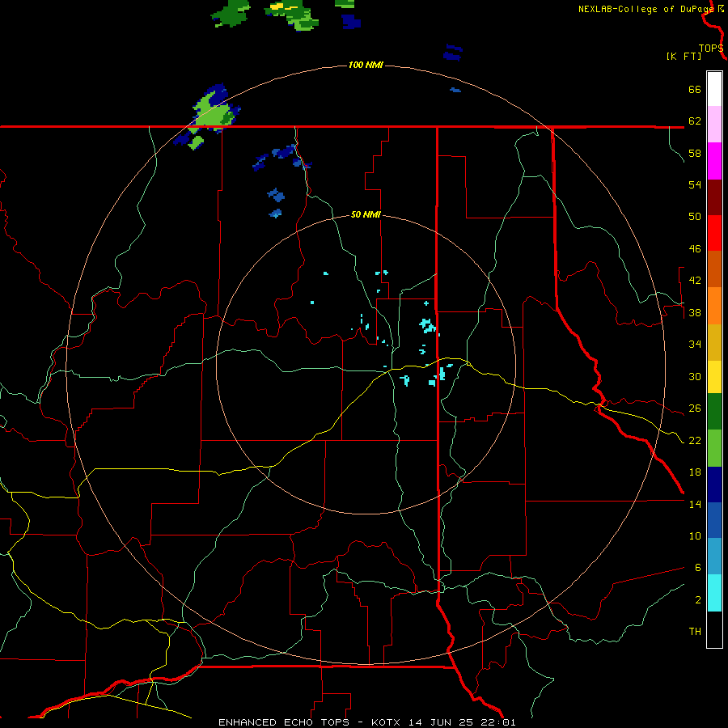
Task: Click the 42 scale value
Action: (x=695, y=281)
